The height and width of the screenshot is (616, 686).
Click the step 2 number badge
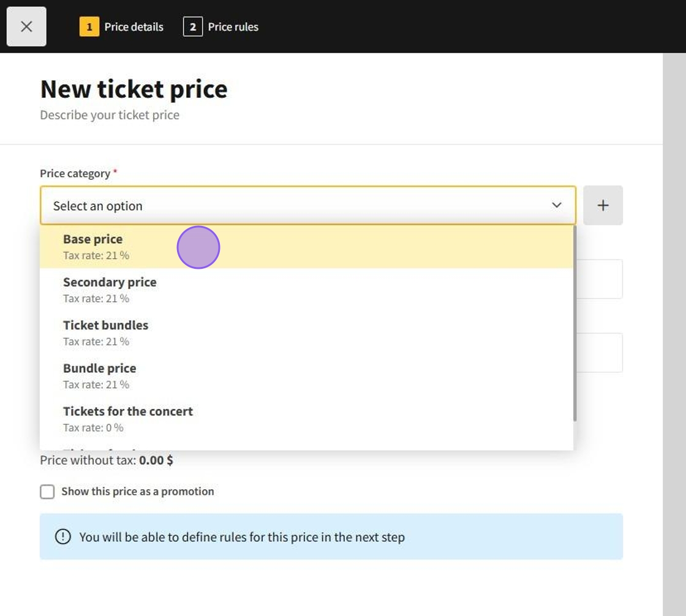192,27
